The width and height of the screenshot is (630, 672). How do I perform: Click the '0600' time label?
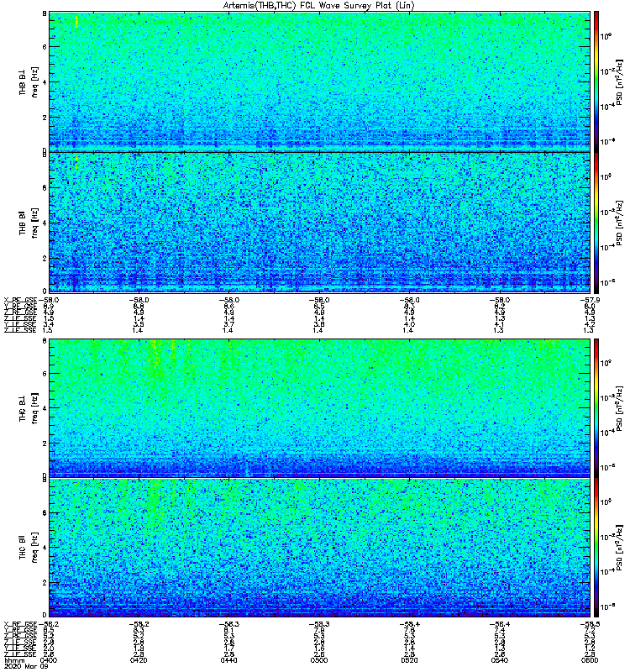[590, 660]
